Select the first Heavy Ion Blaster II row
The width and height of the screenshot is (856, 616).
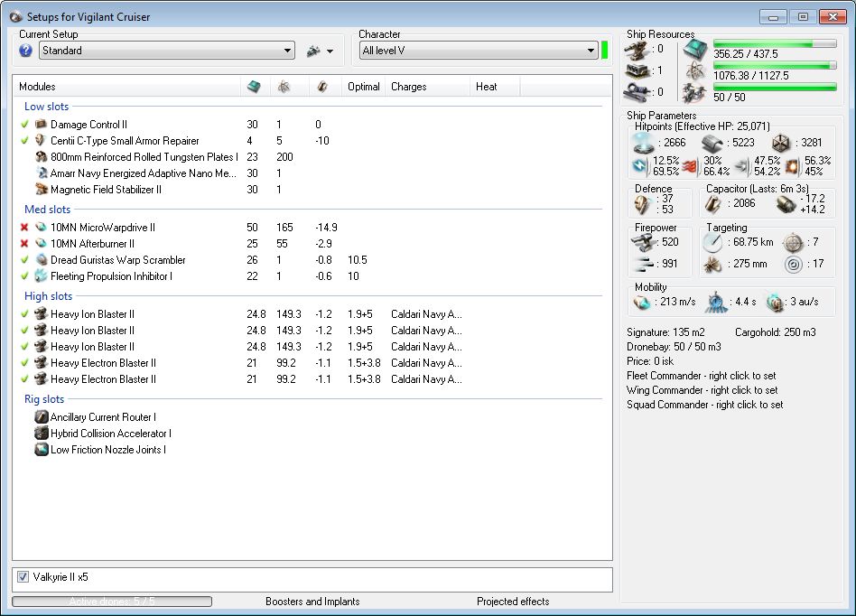click(92, 314)
